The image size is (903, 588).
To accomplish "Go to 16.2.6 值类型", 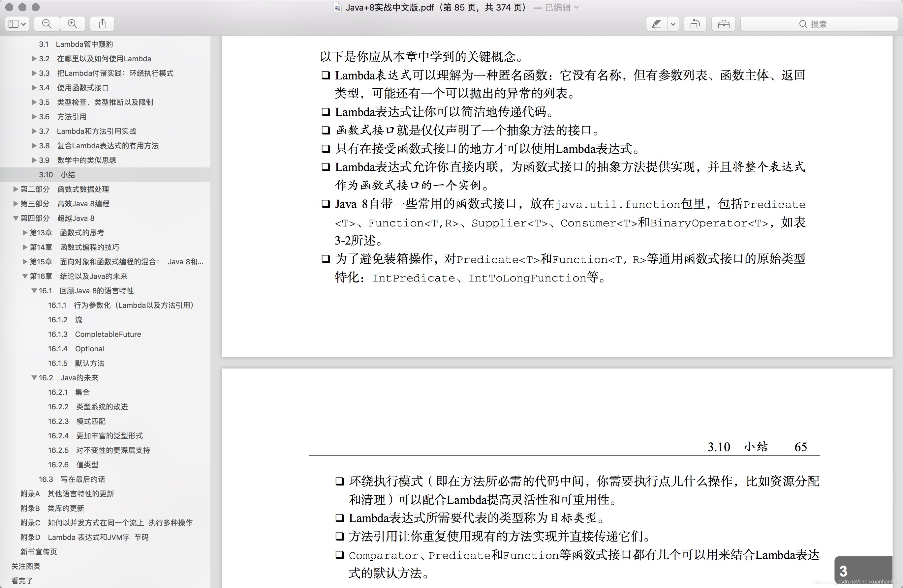I will [73, 464].
